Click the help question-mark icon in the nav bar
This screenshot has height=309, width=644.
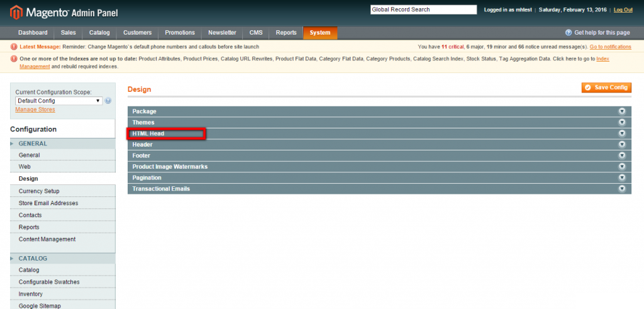click(569, 33)
